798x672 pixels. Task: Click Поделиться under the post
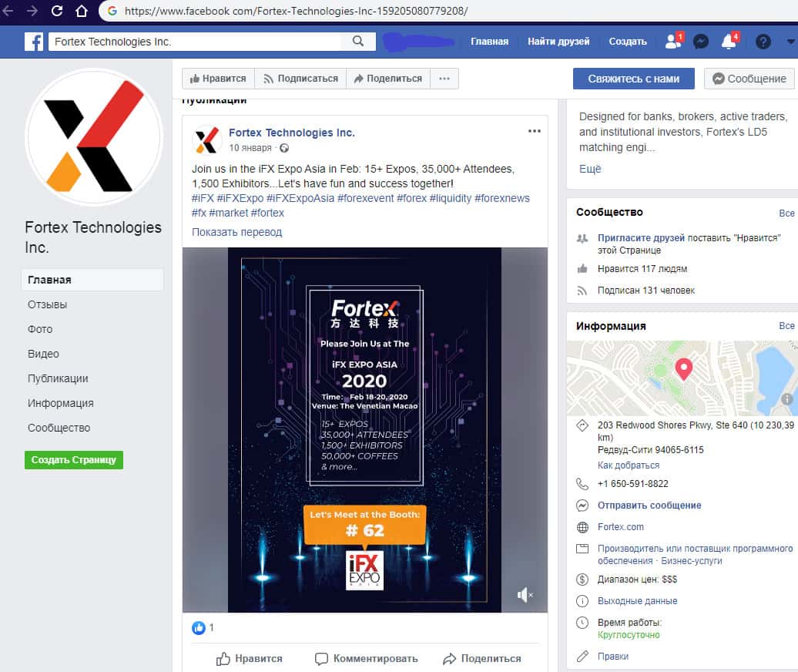pyautogui.click(x=482, y=659)
